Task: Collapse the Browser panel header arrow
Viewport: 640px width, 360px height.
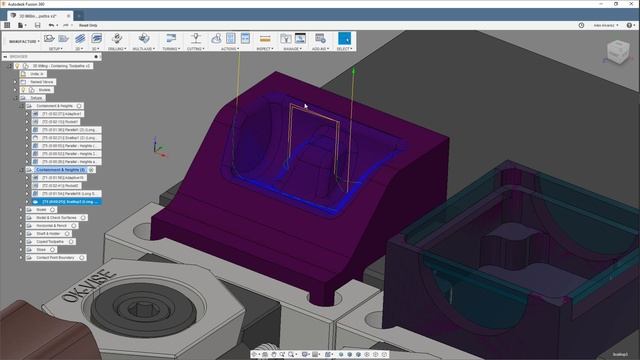Action: pyautogui.click(x=5, y=57)
